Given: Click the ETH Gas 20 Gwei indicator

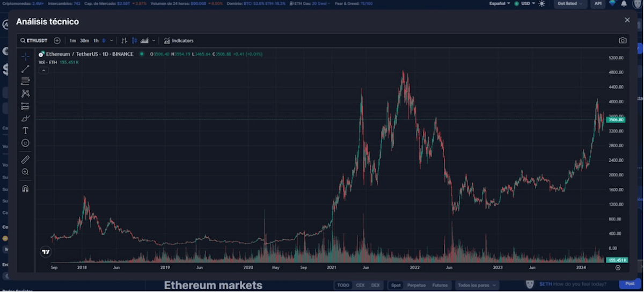Looking at the screenshot, I should (310, 3).
